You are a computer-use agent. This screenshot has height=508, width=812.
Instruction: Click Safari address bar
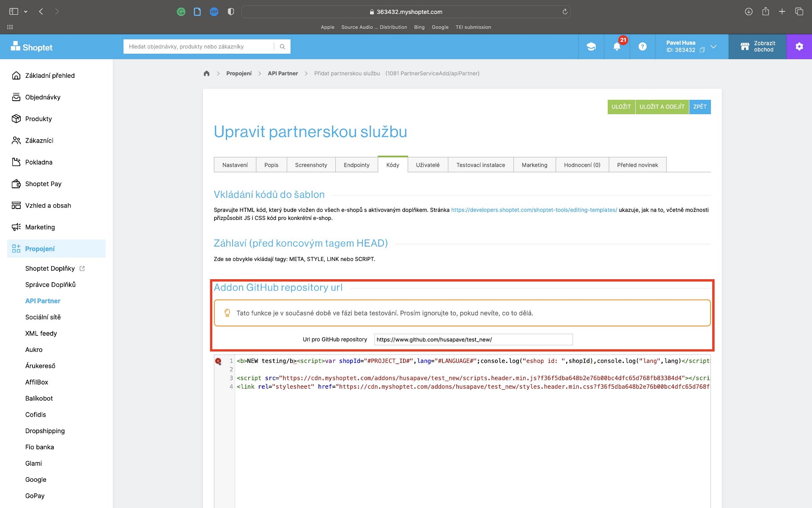[x=406, y=12]
